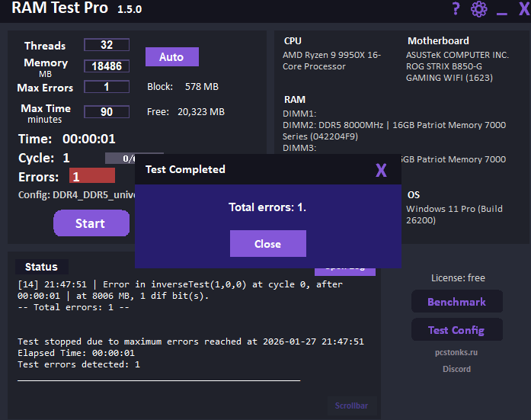Screen dimensions: 531x420
Task: Click the 'Block: 578 MB' value
Action: [x=183, y=87]
